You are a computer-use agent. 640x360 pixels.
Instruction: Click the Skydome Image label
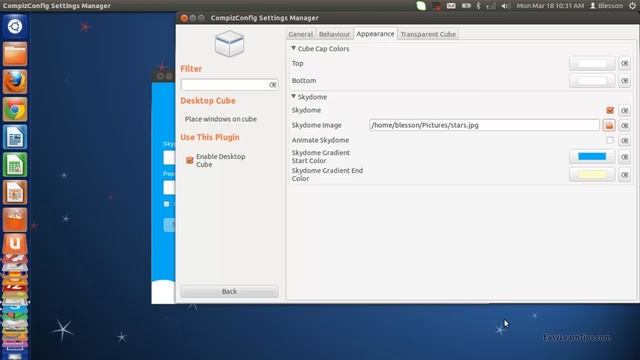316,125
